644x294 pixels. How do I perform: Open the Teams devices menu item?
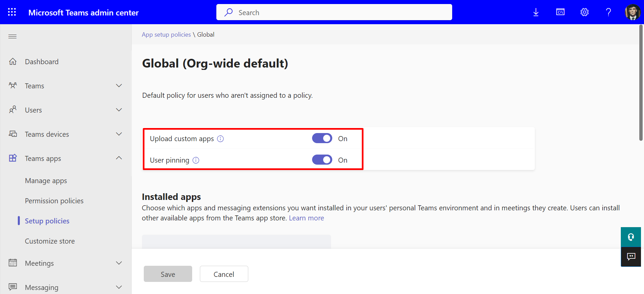(47, 134)
